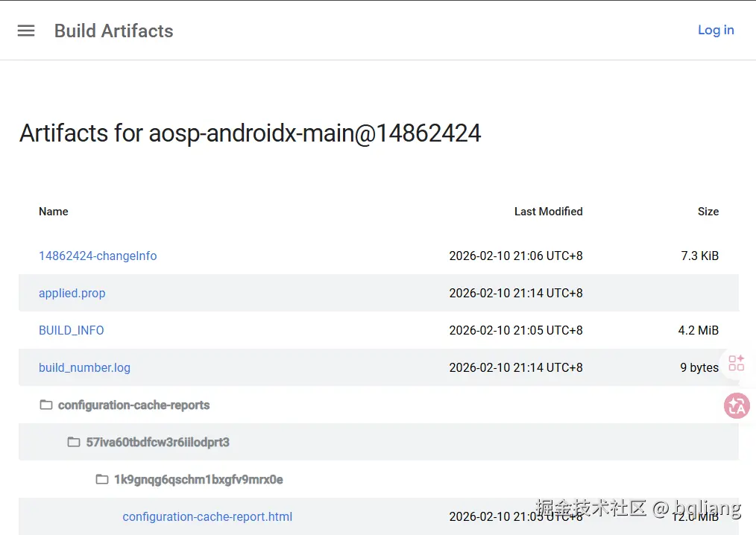Collapse the 57iva60tbdfcw3r6iilodprt3 folder
The height and width of the screenshot is (535, 756).
(158, 443)
